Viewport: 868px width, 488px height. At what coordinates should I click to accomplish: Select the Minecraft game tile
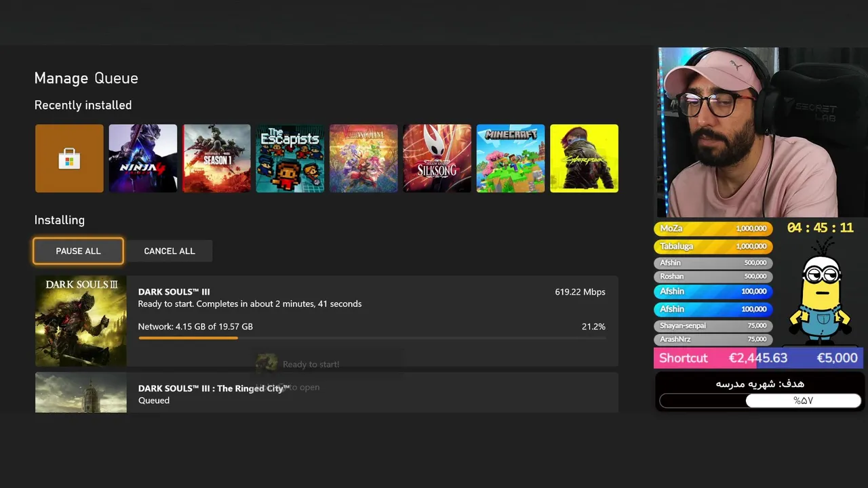coord(511,158)
